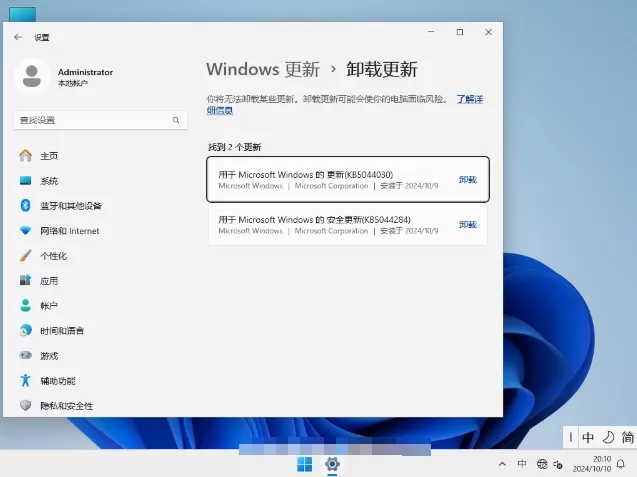Click the search magnifier icon
Image resolution: width=637 pixels, height=477 pixels.
coord(176,120)
